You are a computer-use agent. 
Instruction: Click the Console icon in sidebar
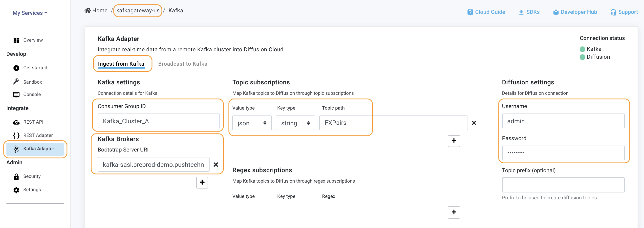tap(16, 95)
